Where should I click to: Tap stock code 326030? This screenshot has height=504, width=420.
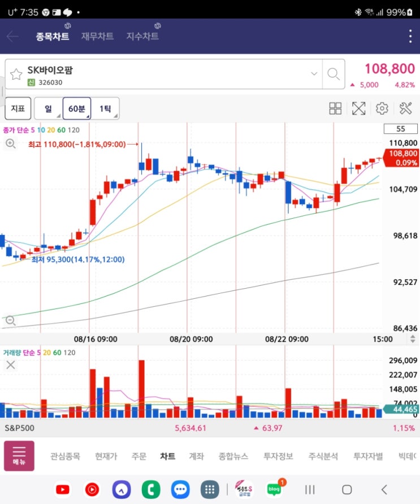point(50,82)
